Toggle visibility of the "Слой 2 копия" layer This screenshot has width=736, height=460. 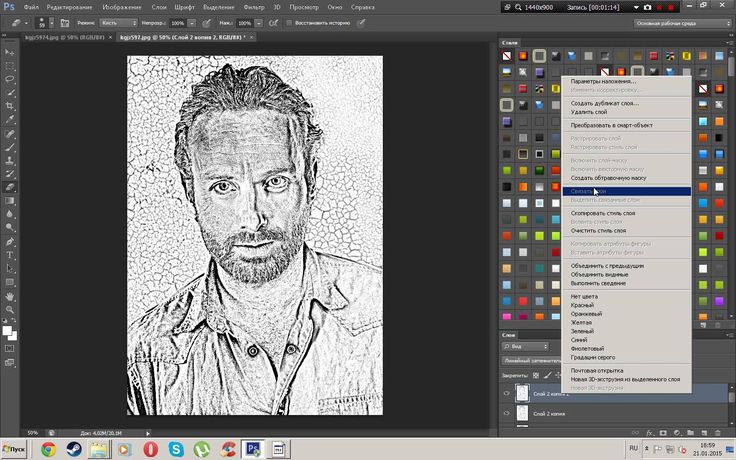point(505,413)
